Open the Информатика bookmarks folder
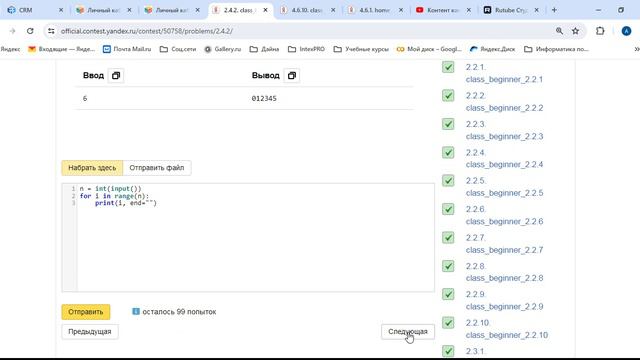The height and width of the screenshot is (360, 640). (556, 49)
